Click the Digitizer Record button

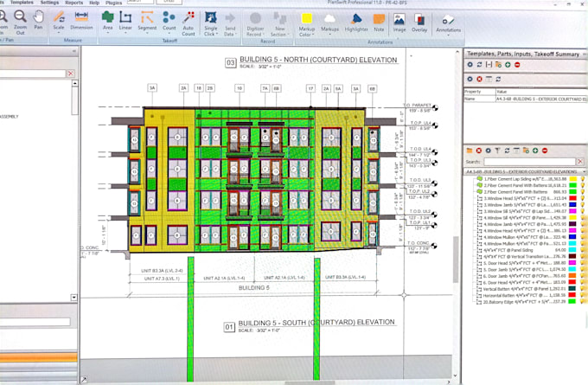pos(255,24)
